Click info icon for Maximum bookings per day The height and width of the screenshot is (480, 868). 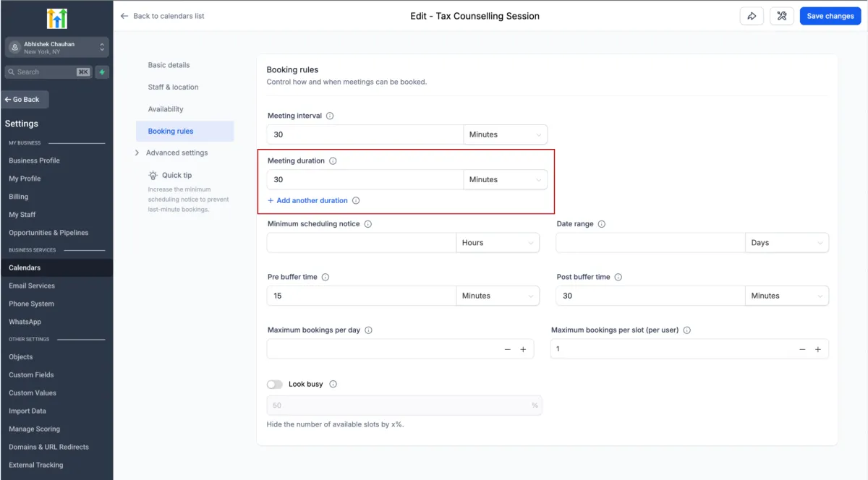[369, 330]
